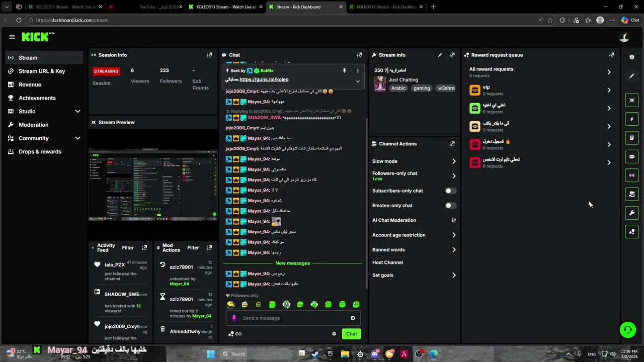Open Windows Start button on taskbar
This screenshot has width=644, height=362.
[x=210, y=353]
